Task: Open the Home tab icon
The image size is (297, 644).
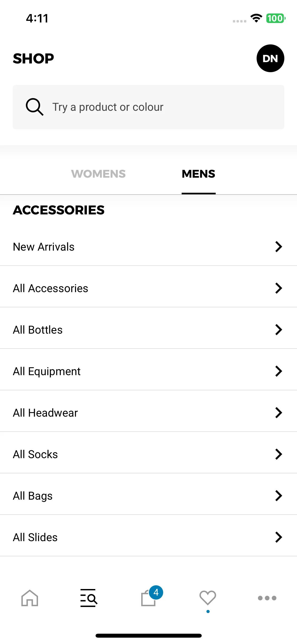Action: pyautogui.click(x=30, y=598)
